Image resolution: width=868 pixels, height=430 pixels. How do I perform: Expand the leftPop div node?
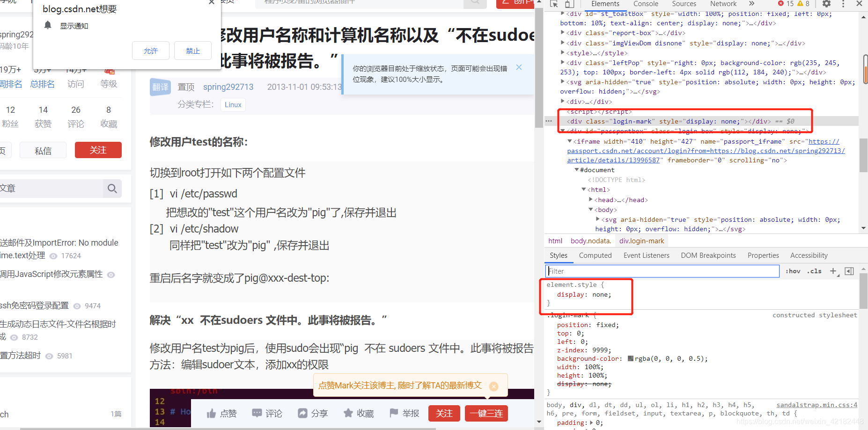pos(563,63)
